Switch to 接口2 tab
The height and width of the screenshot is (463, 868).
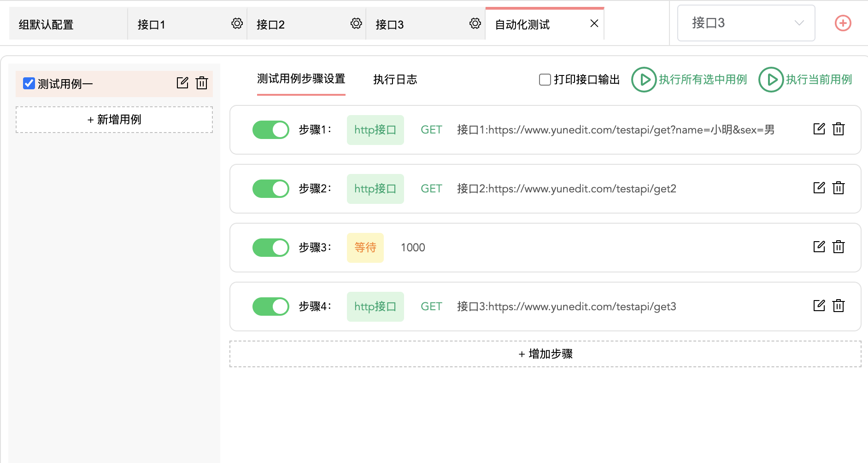pos(306,24)
